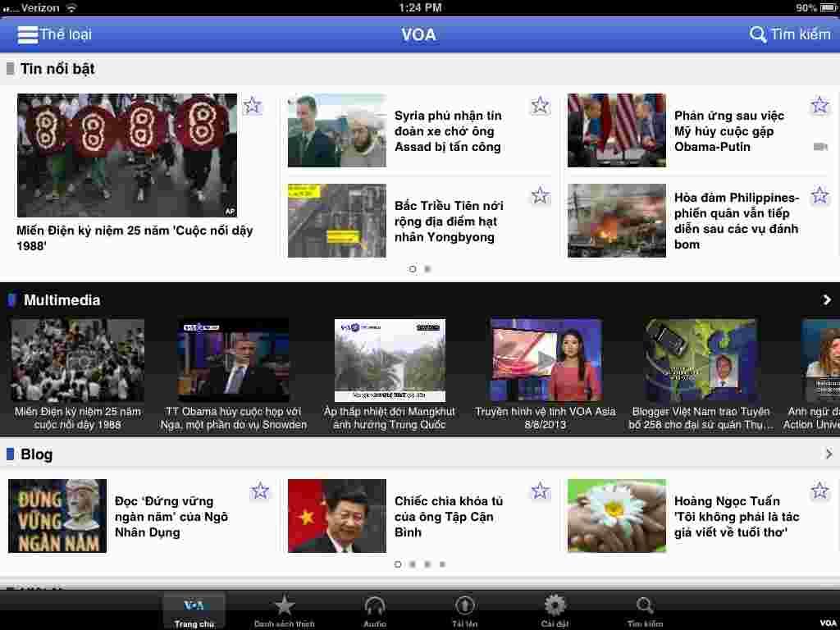Open the Yongbyong satellite image thumbnail

pos(337,221)
